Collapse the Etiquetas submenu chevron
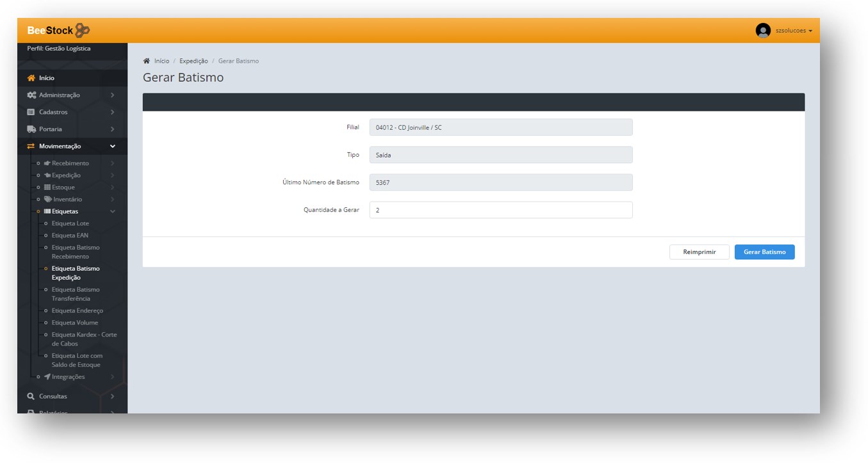868x464 pixels. 113,211
